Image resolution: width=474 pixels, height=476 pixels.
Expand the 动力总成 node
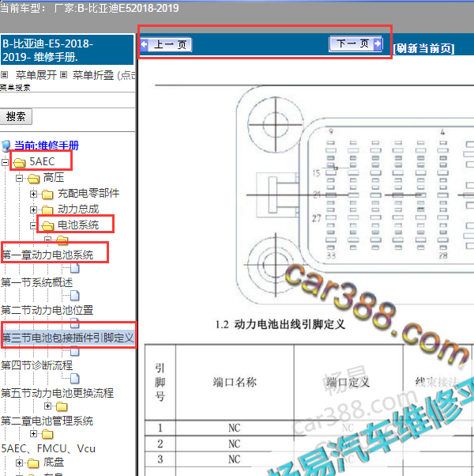tap(34, 210)
